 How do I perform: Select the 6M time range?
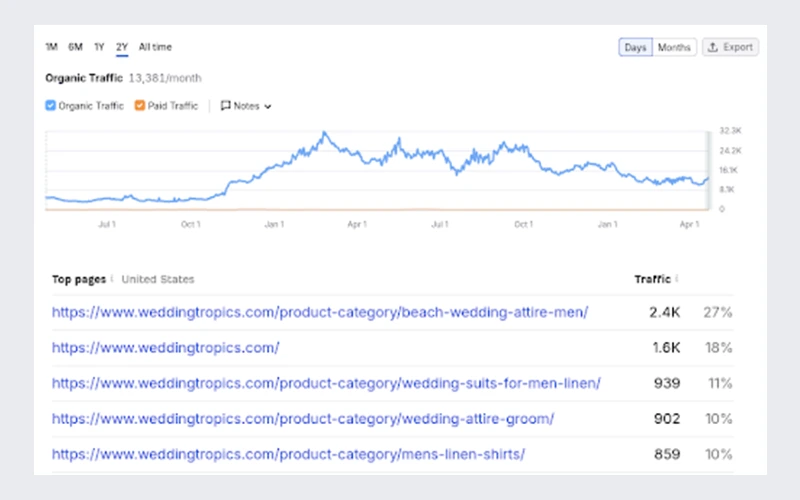tap(75, 47)
